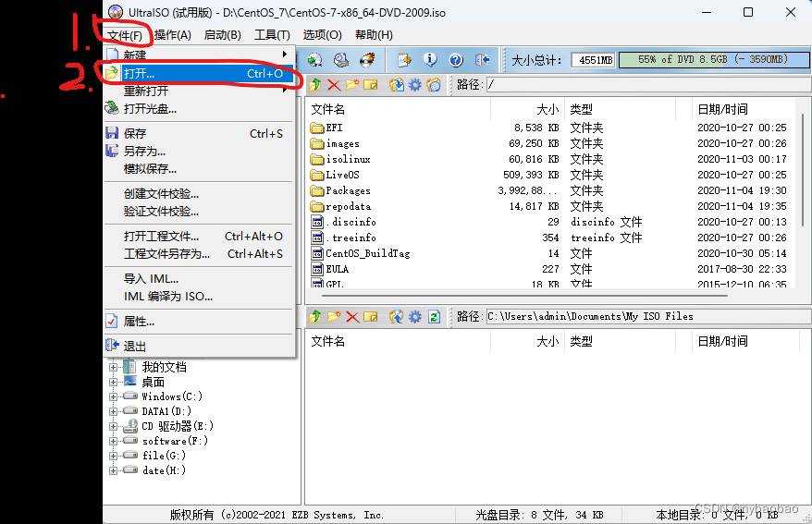The width and height of the screenshot is (812, 524).
Task: Click the new folder icon in upper pane
Action: [352, 85]
